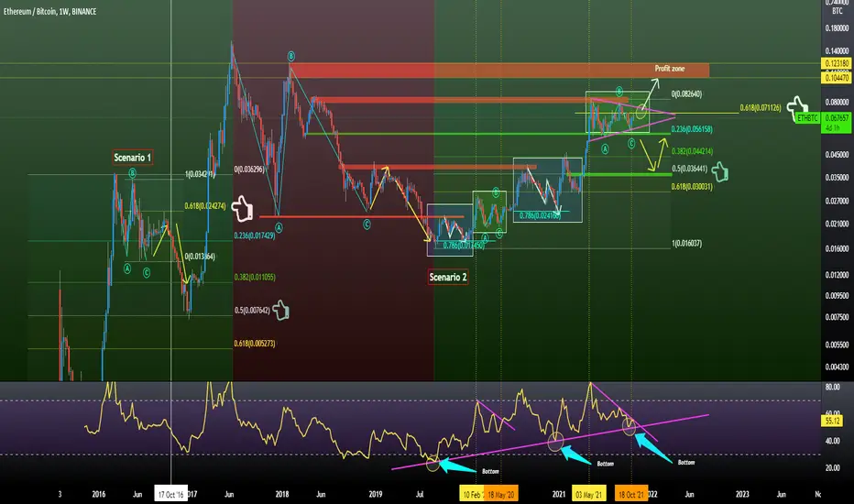Select the 0.382(0.044214) fib label
Image resolution: width=854 pixels, height=504 pixels.
692,151
